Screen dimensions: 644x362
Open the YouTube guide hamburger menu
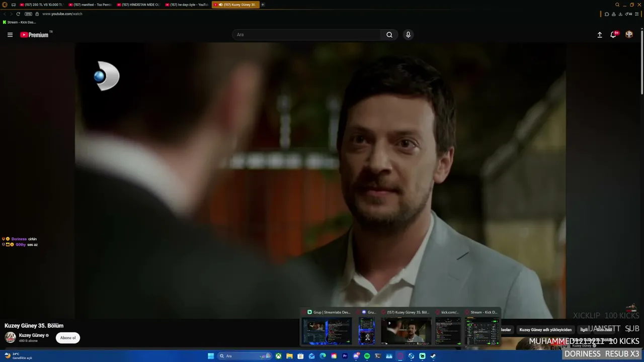point(10,35)
